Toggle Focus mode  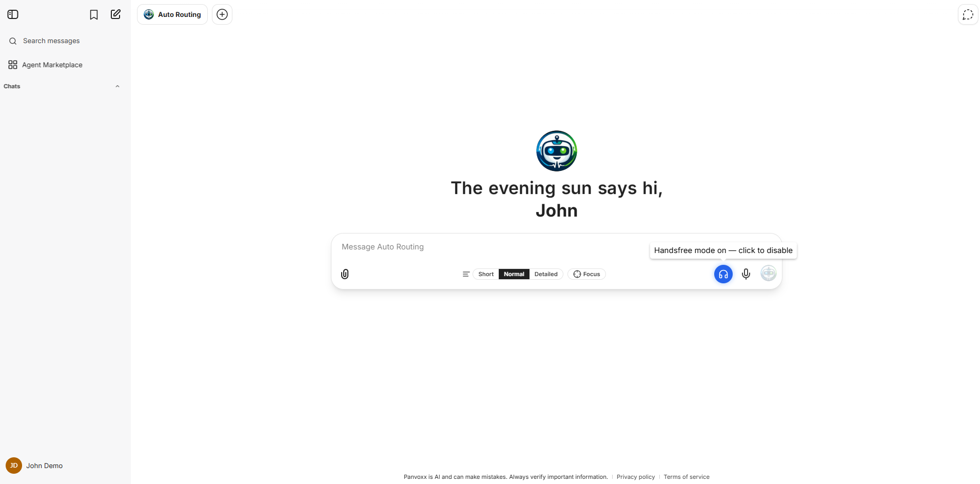586,274
